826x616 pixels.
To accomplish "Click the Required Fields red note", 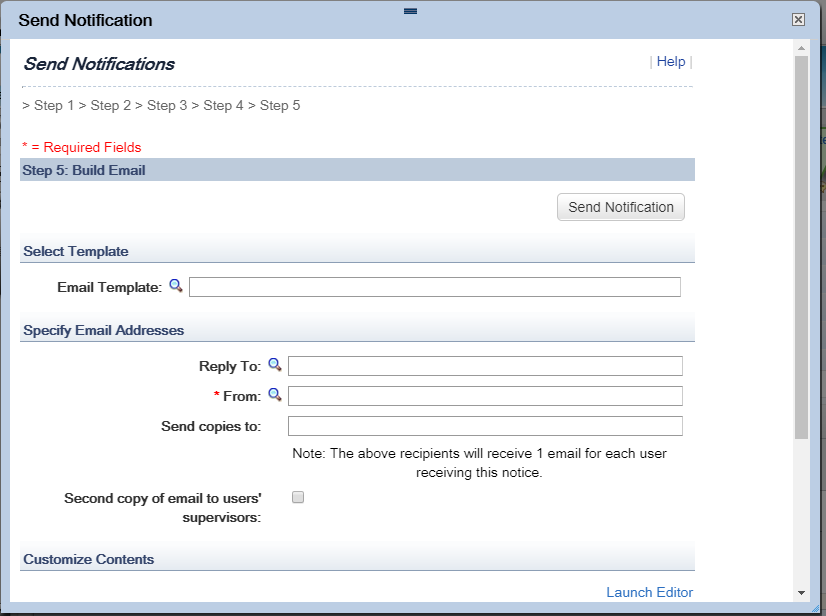I will (x=82, y=147).
